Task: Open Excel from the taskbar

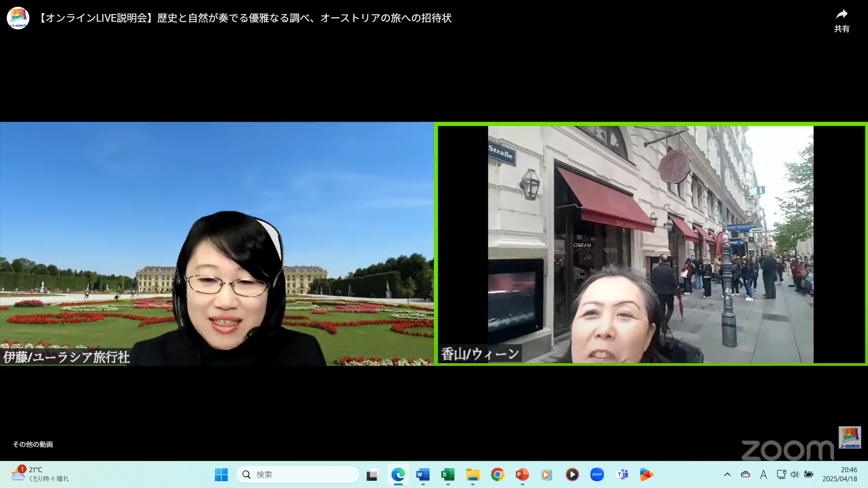Action: (448, 474)
